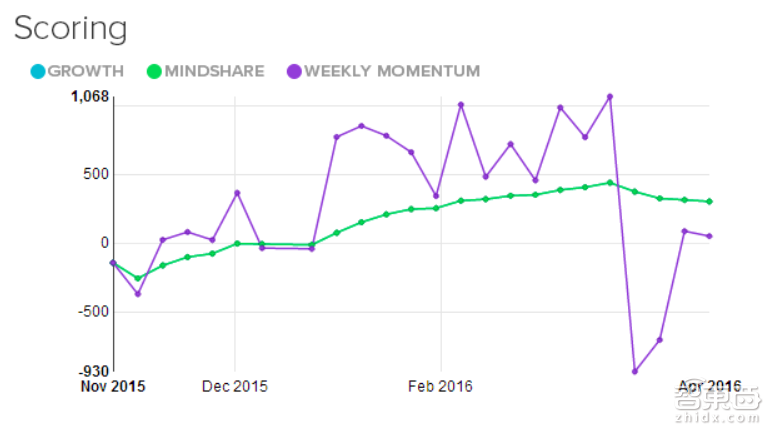The image size is (777, 436).
Task: Click the -930 minimum y-axis label
Action: coord(91,371)
